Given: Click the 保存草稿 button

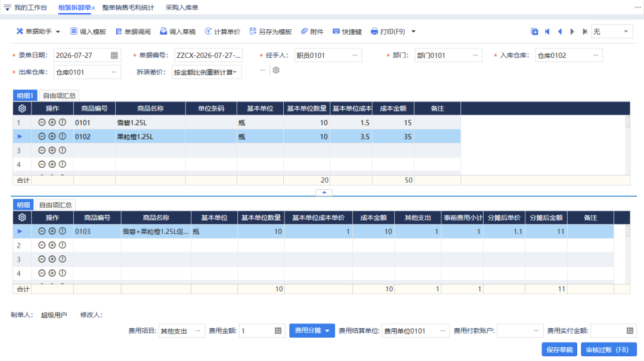Looking at the screenshot, I should pos(559,350).
